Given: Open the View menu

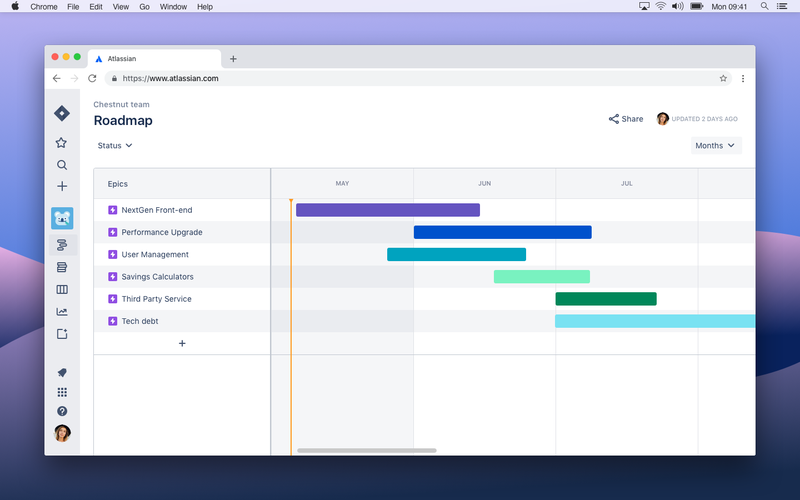Looking at the screenshot, I should 121,7.
